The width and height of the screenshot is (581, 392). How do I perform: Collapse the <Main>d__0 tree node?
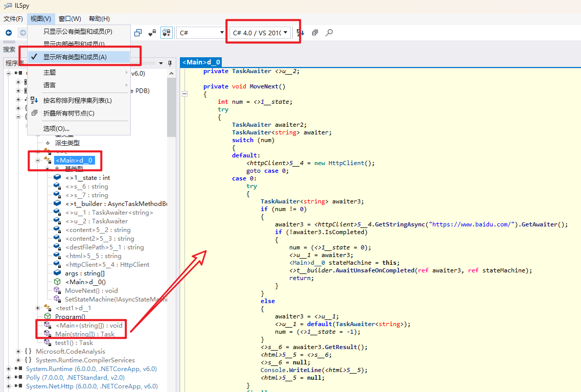click(x=37, y=160)
